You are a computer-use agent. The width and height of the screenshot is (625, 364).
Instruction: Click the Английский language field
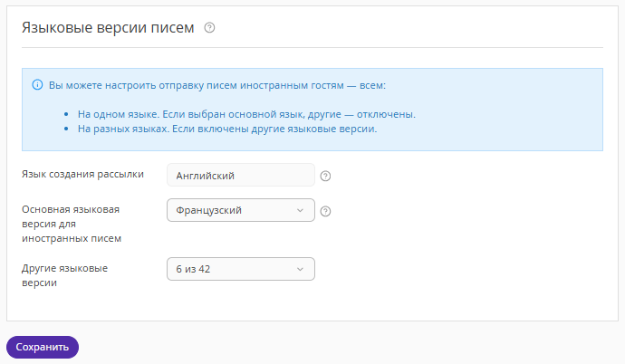[240, 176]
